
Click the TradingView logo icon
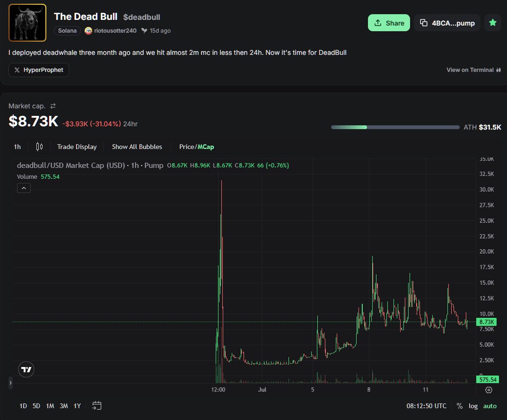(x=26, y=369)
